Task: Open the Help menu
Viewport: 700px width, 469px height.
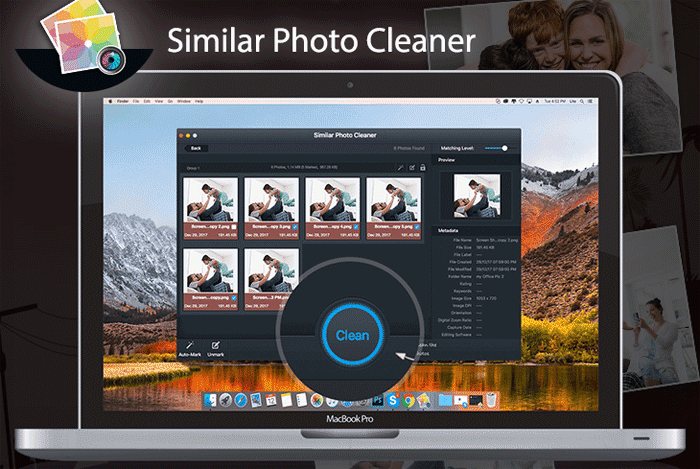Action: pos(199,101)
